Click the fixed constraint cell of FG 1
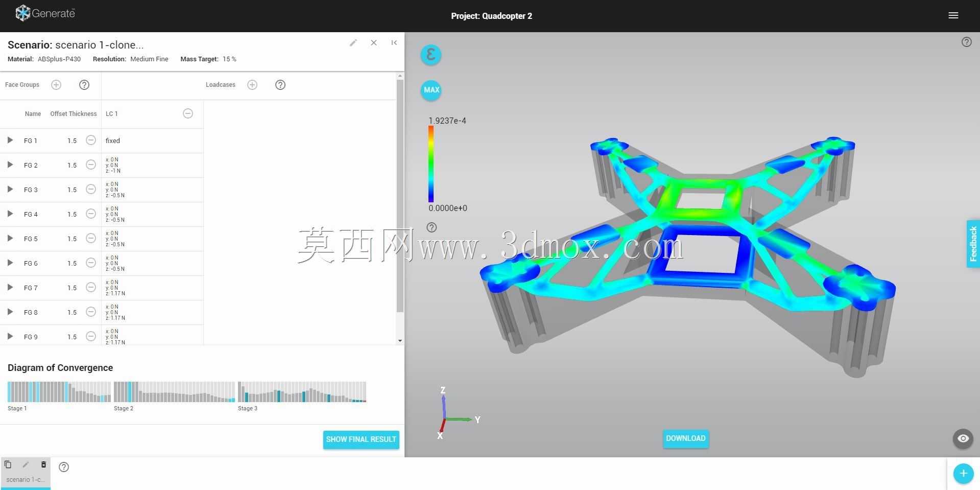The image size is (980, 490). click(152, 141)
